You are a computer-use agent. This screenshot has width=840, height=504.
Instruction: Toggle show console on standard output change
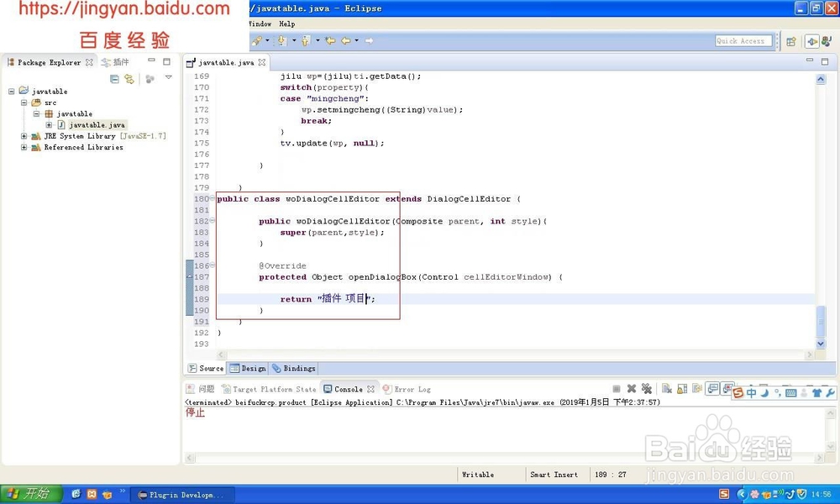point(712,389)
